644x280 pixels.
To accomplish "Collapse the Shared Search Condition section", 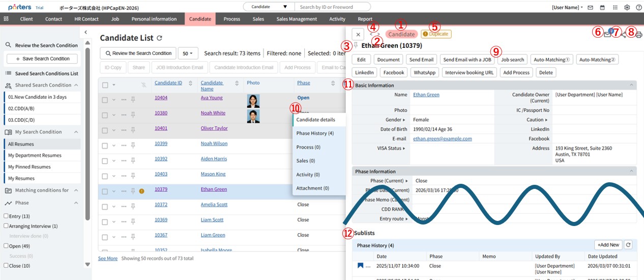I will pos(76,85).
